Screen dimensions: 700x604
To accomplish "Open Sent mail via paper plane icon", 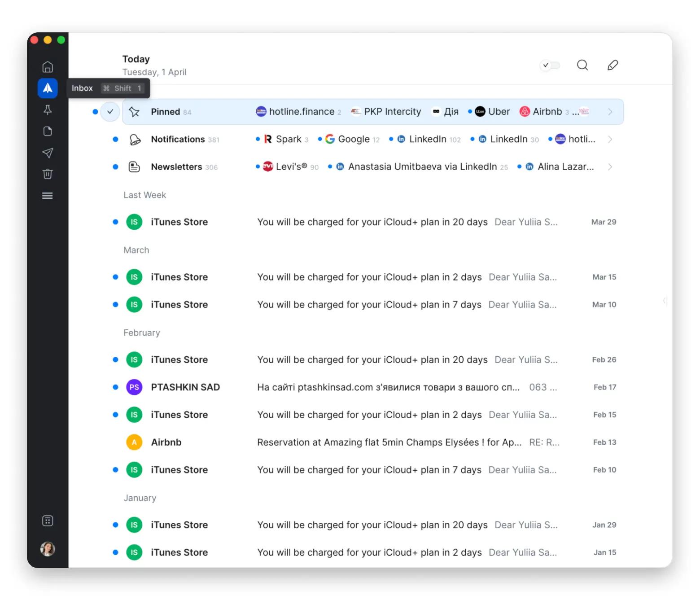I will (48, 153).
